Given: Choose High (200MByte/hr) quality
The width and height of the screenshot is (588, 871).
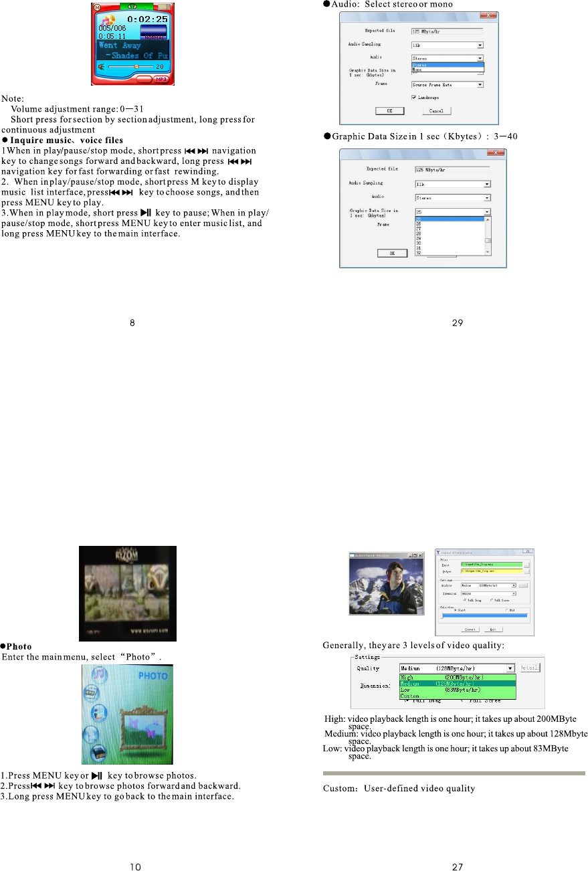Looking at the screenshot, I should [x=458, y=677].
